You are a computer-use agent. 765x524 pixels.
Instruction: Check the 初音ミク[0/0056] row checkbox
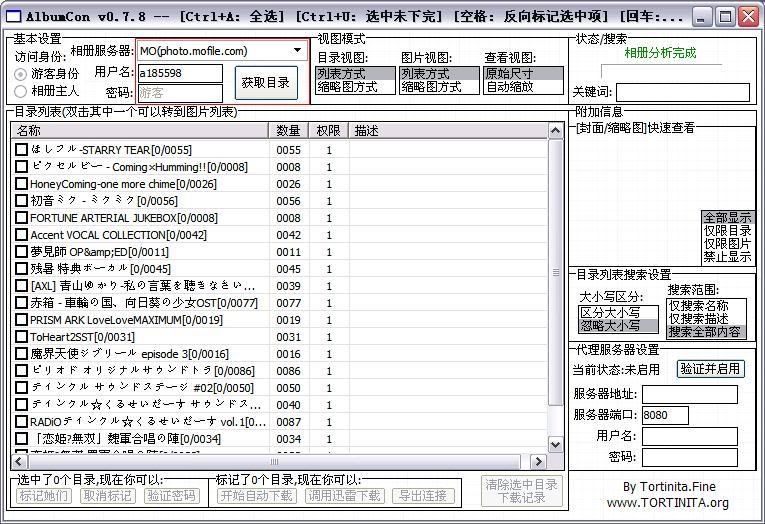point(21,201)
